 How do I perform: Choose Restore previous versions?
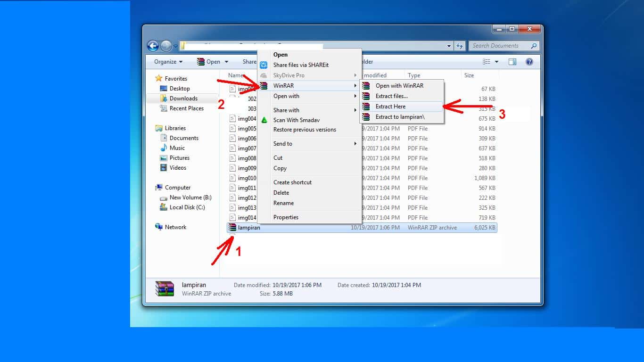[305, 130]
